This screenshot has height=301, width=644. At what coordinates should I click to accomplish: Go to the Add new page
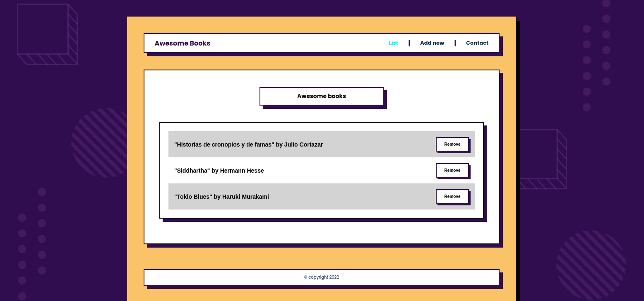(x=432, y=43)
